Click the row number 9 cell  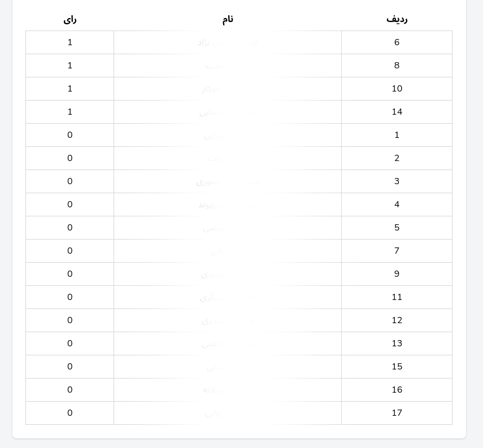(x=397, y=274)
